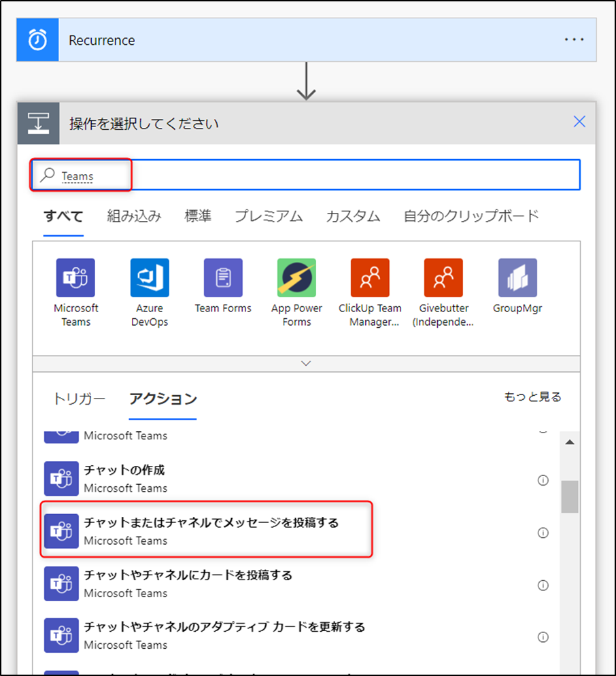The image size is (616, 676).
Task: Switch to the トリガー tab
Action: tap(80, 399)
